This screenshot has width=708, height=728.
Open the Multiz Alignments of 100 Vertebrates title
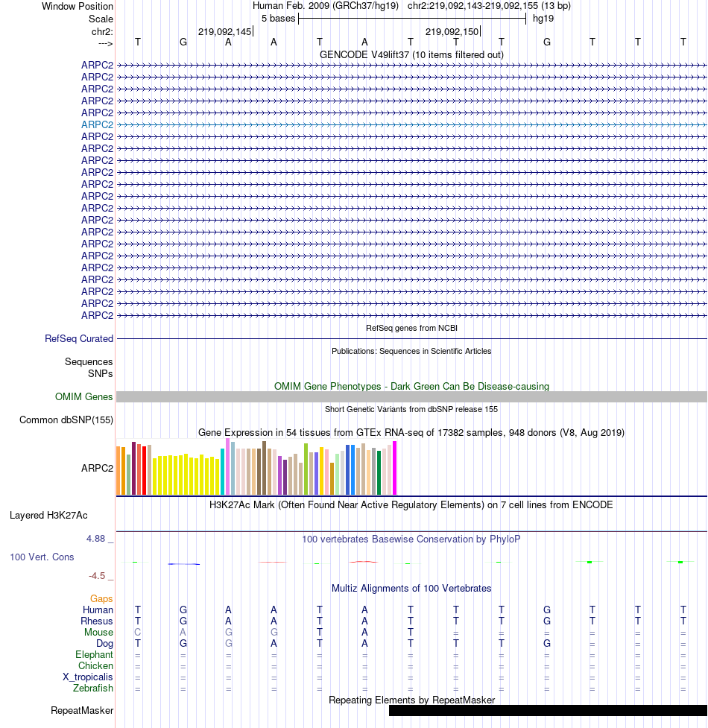click(411, 589)
